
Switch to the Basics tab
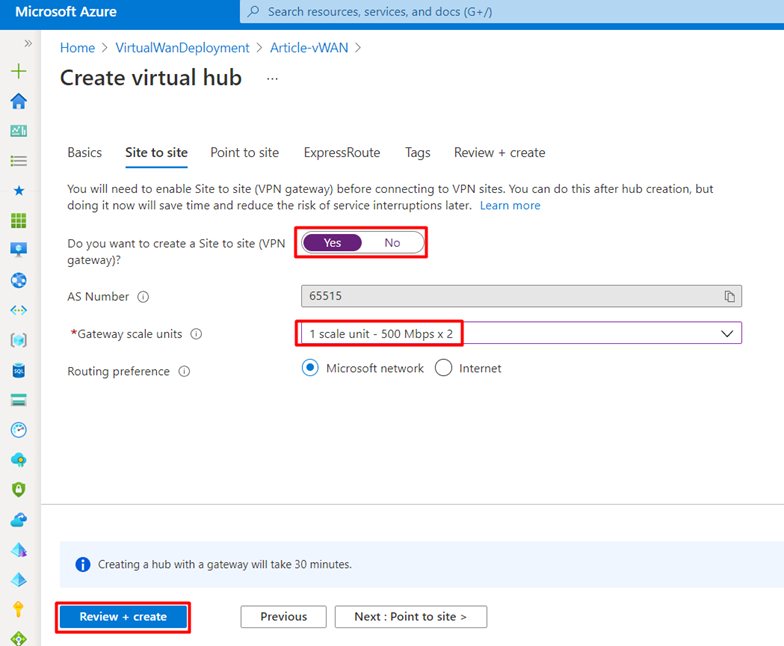(x=84, y=152)
